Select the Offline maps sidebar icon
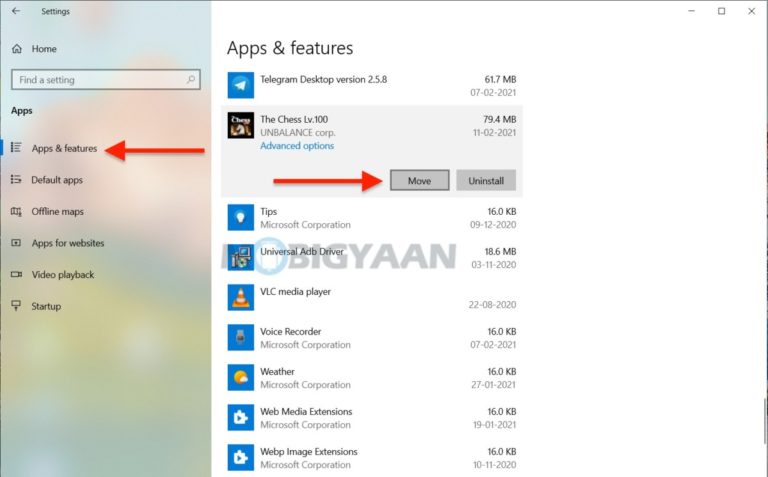The image size is (768, 477). tap(16, 211)
